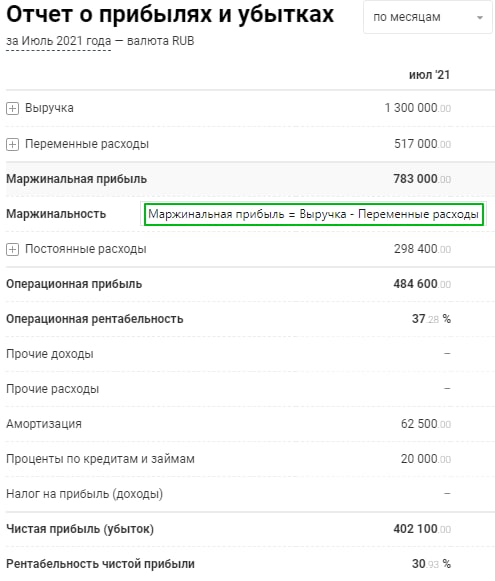Image resolution: width=495 pixels, height=581 pixels.
Task: Expand the Выручка row
Action: (12, 109)
